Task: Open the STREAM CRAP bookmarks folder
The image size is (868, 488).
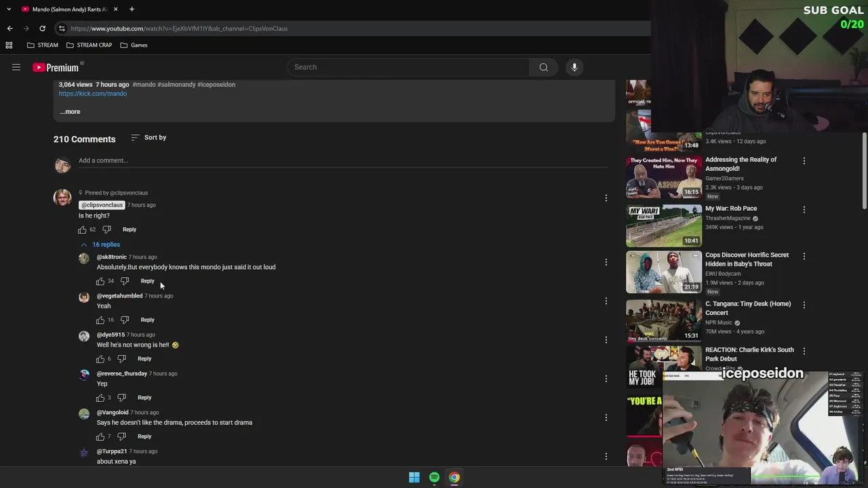Action: pos(89,45)
